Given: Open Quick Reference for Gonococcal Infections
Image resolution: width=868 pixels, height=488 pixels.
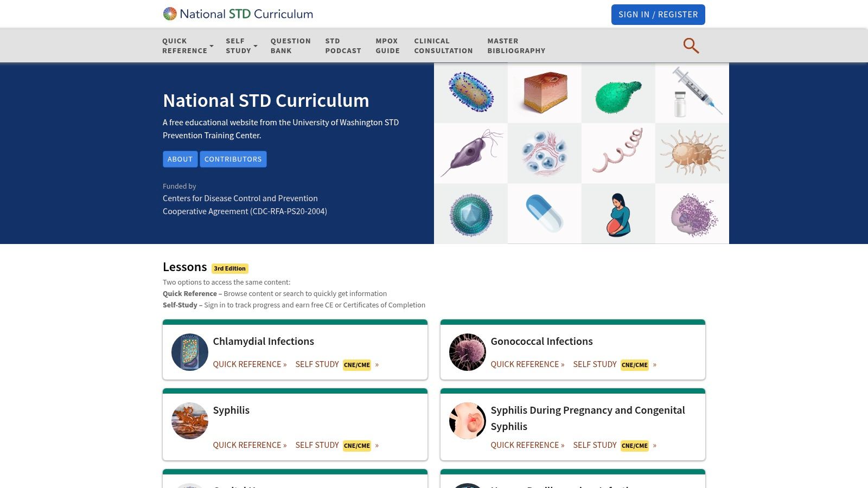Looking at the screenshot, I should [527, 364].
